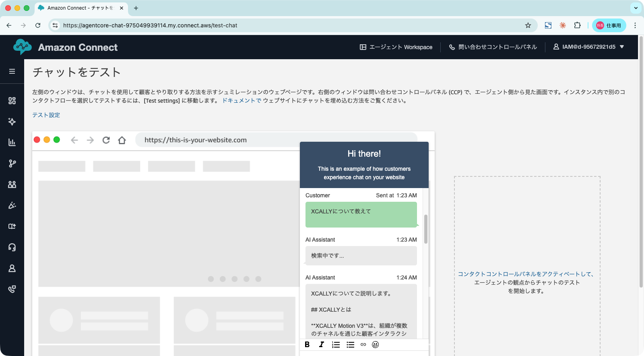Click the chat message scrollbar
The height and width of the screenshot is (356, 644).
point(426,229)
